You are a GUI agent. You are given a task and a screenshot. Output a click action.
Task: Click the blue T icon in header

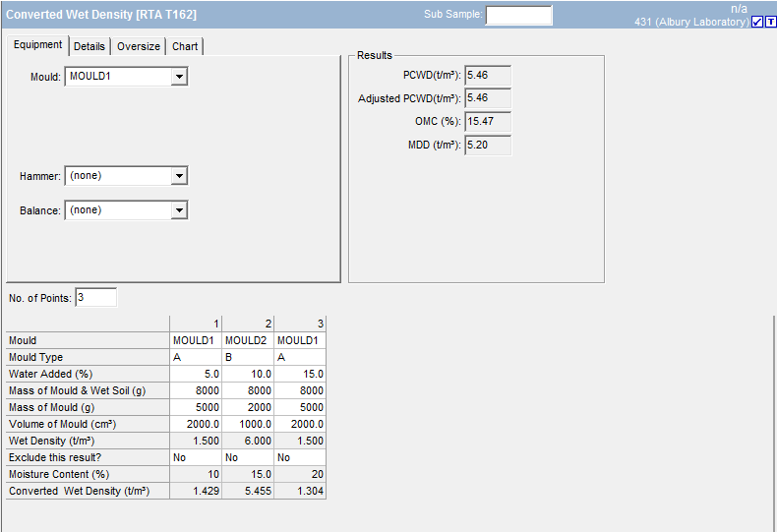[x=770, y=22]
